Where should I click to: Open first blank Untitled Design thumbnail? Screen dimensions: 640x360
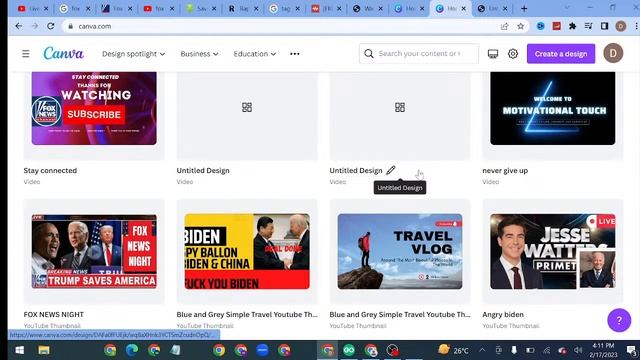[247, 116]
